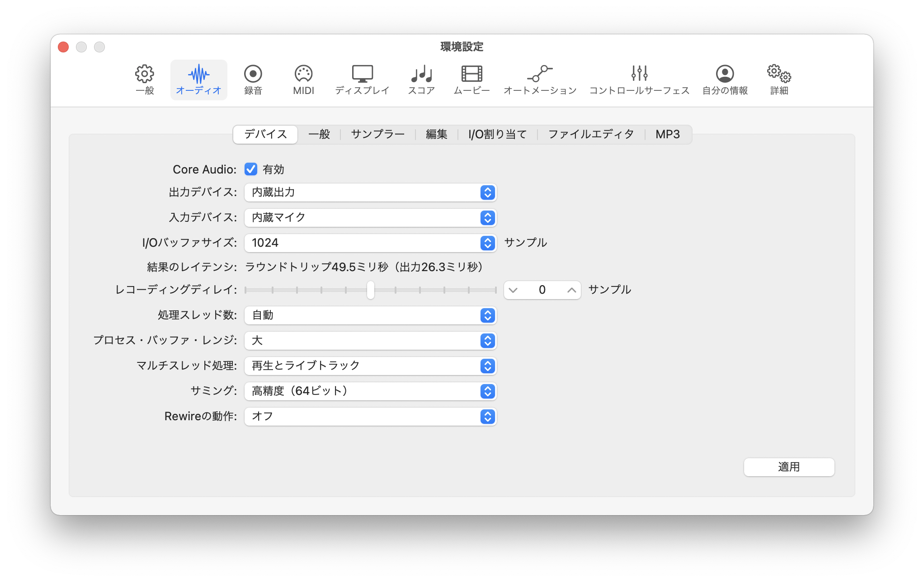Expand the 出力デバイス output device dropdown
924x582 pixels.
[x=370, y=192]
